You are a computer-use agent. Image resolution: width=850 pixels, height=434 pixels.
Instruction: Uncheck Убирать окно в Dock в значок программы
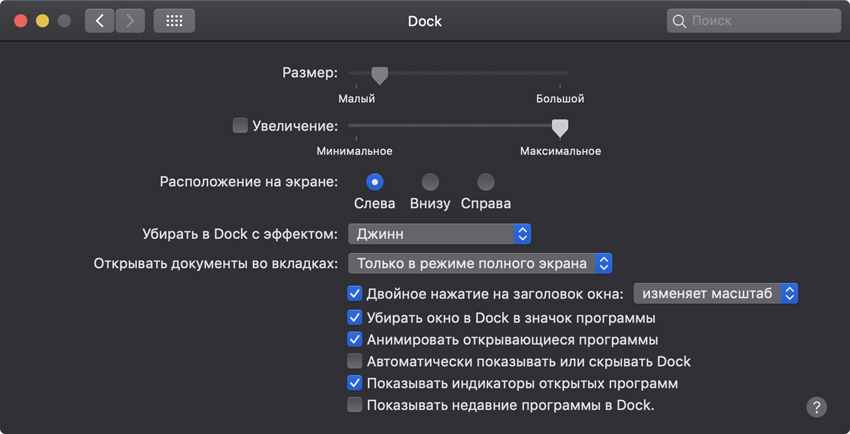pos(354,317)
